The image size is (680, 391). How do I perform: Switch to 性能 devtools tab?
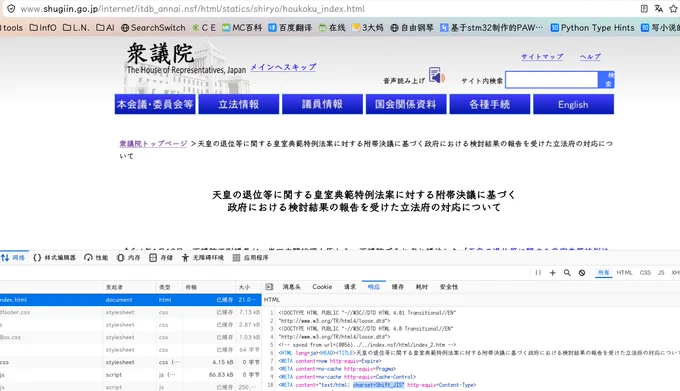tap(96, 257)
